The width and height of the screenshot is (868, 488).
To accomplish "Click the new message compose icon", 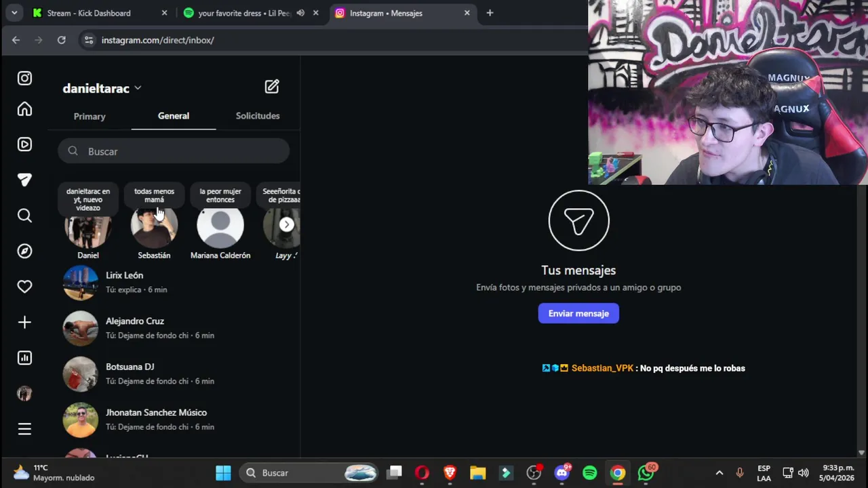I will tap(272, 87).
